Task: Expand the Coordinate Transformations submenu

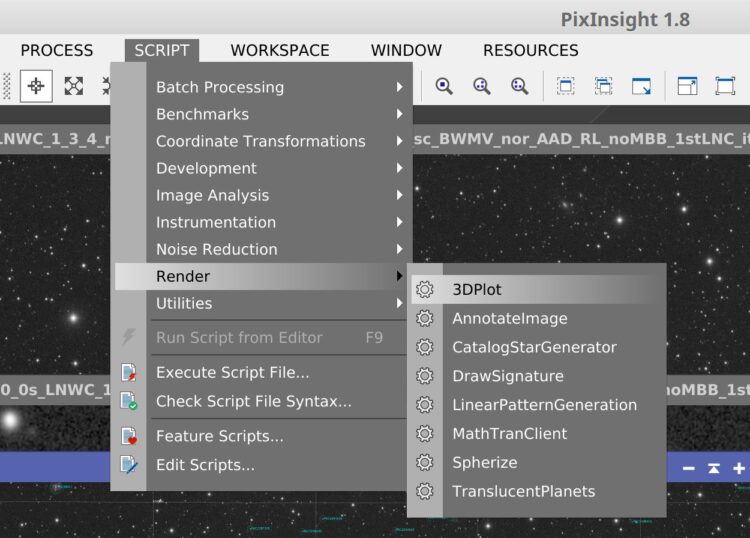Action: [x=261, y=141]
